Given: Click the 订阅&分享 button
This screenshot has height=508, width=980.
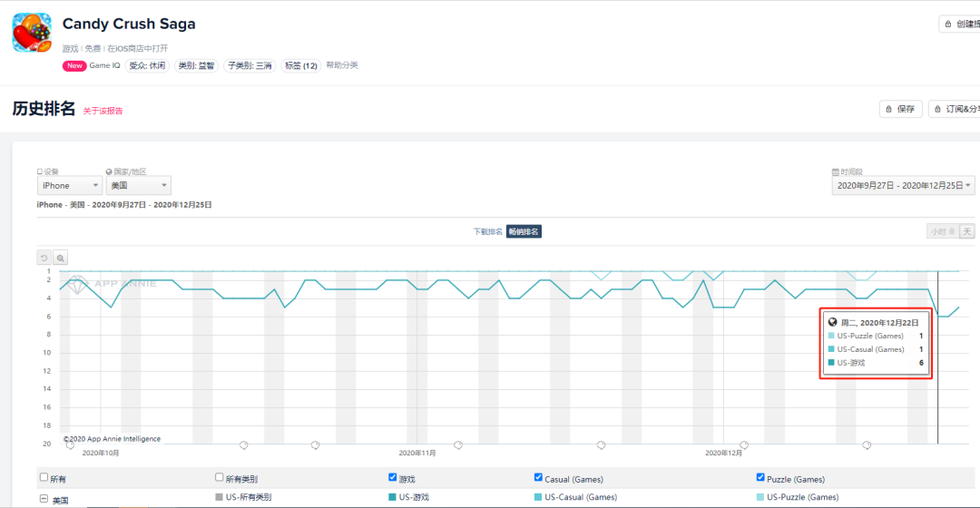Looking at the screenshot, I should [x=955, y=109].
